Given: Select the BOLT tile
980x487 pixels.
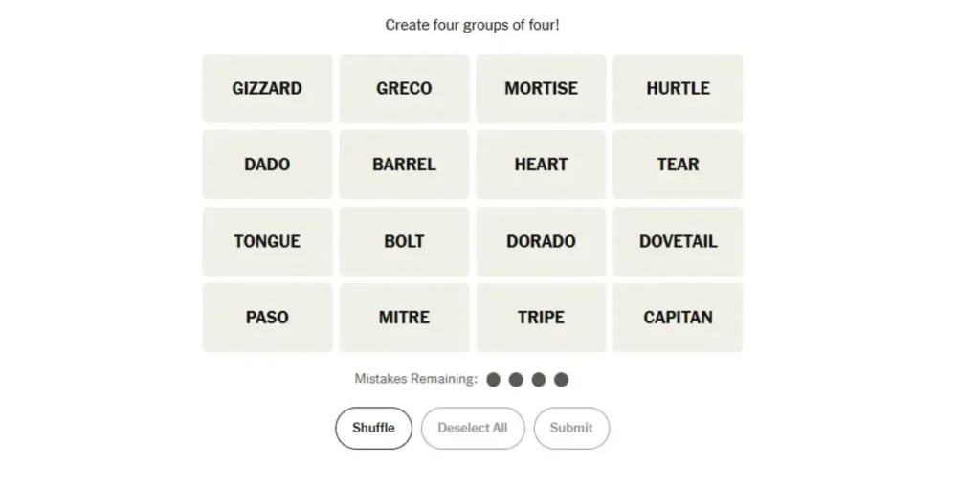Looking at the screenshot, I should (404, 241).
